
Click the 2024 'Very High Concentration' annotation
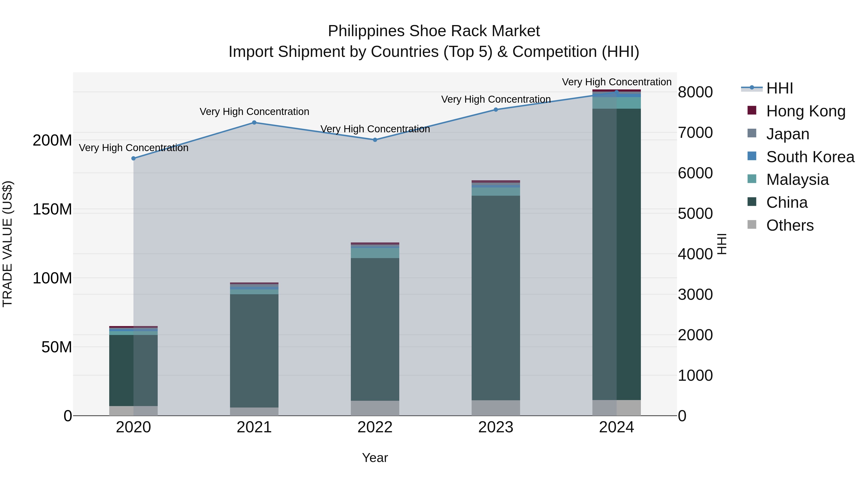click(617, 82)
